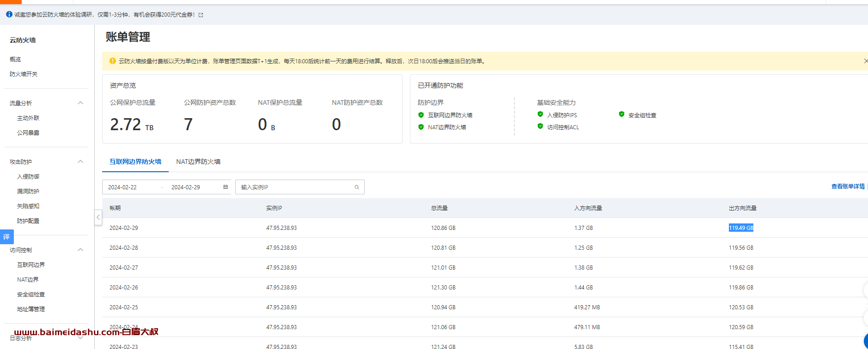Click the start date 2024-02-22 field

coord(122,187)
